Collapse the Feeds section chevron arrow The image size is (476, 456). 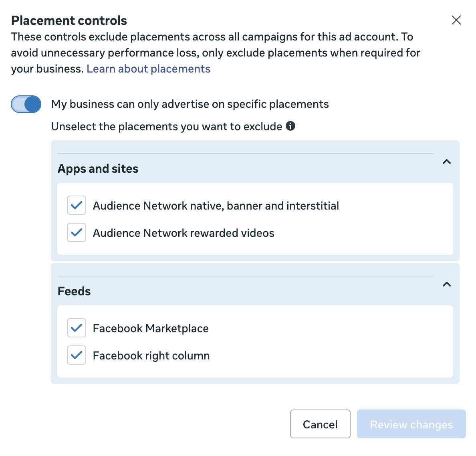click(446, 284)
